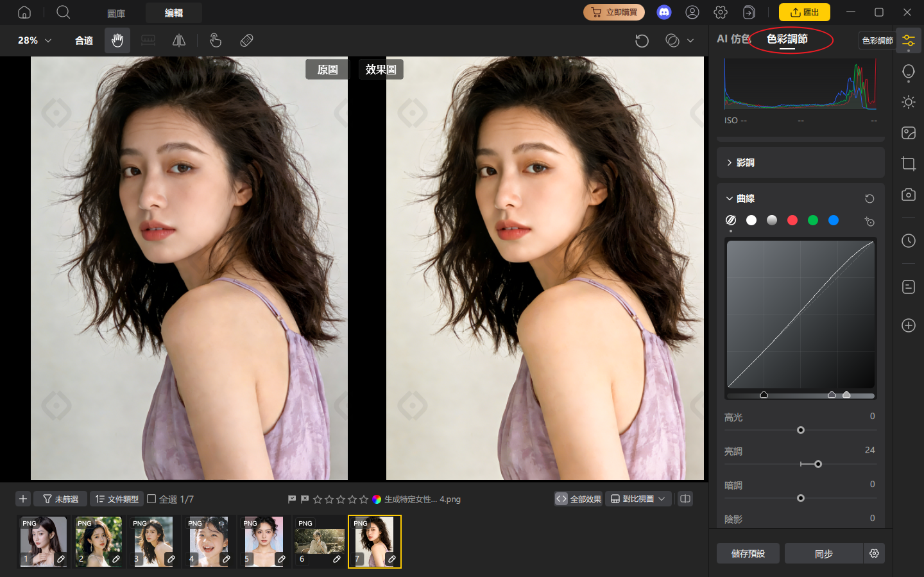Click the 儲存預設 button
This screenshot has width=924, height=577.
(x=748, y=553)
